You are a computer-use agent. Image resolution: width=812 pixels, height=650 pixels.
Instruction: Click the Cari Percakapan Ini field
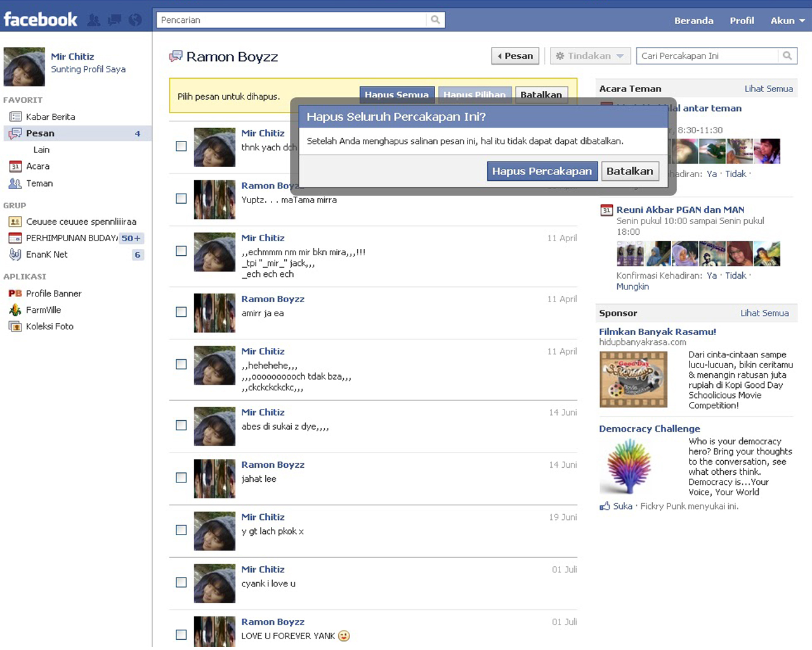coord(707,56)
